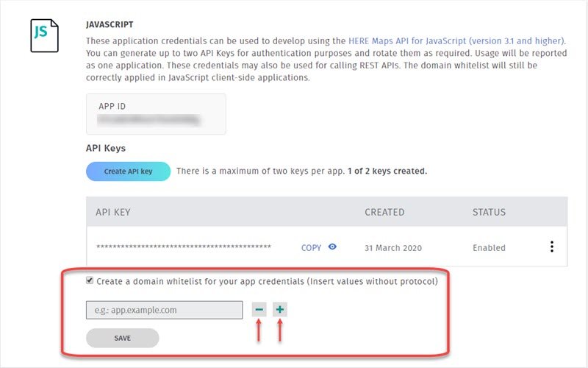Click the API KEY column header
The image size is (588, 368).
pyautogui.click(x=113, y=212)
